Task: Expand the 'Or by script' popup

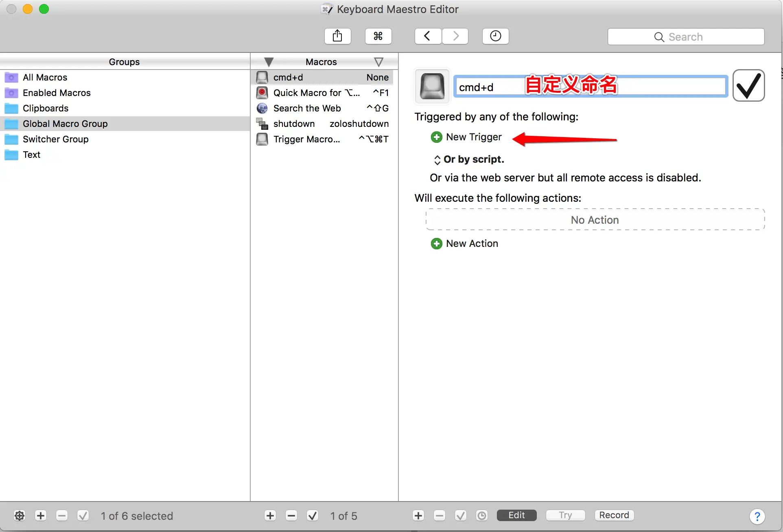Action: [x=437, y=159]
